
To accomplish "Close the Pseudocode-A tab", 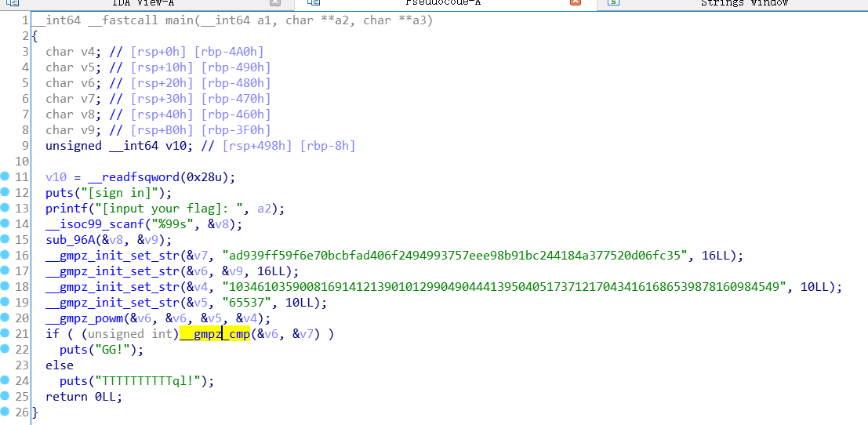I will pyautogui.click(x=576, y=2).
